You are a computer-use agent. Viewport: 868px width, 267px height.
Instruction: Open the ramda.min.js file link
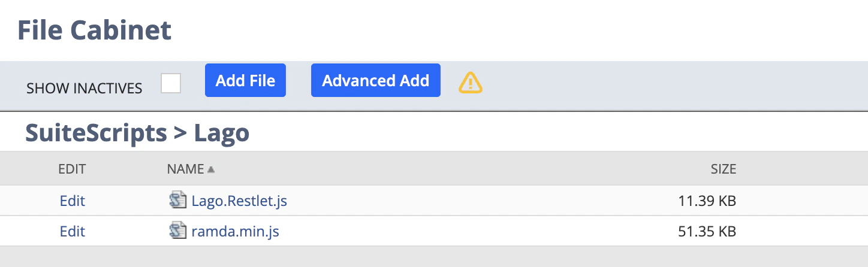[x=236, y=231]
